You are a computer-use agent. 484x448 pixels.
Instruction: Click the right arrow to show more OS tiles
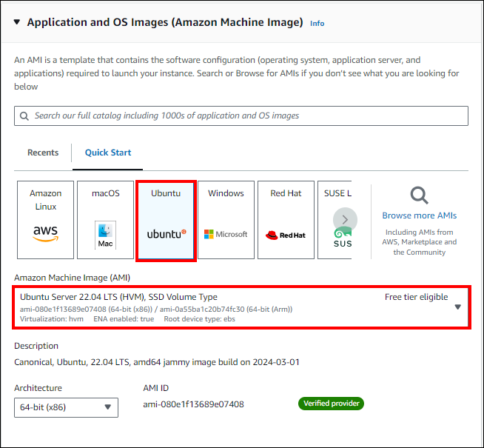345,220
